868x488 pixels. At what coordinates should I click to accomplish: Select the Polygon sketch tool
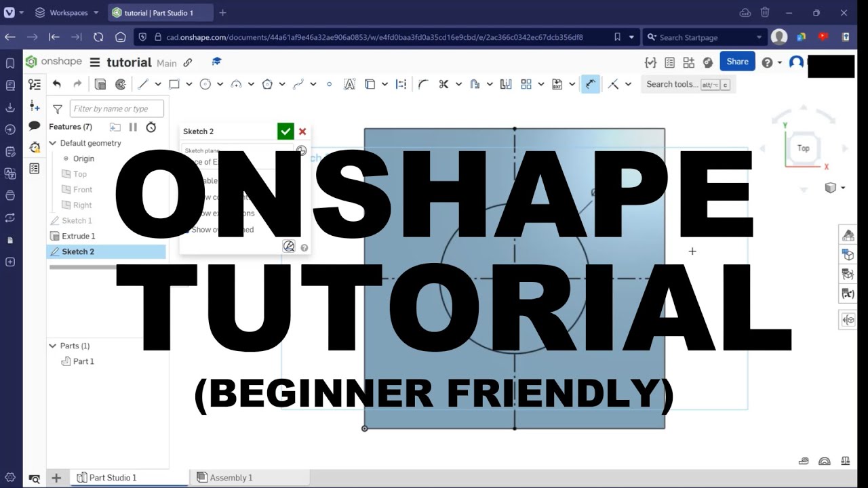point(267,84)
